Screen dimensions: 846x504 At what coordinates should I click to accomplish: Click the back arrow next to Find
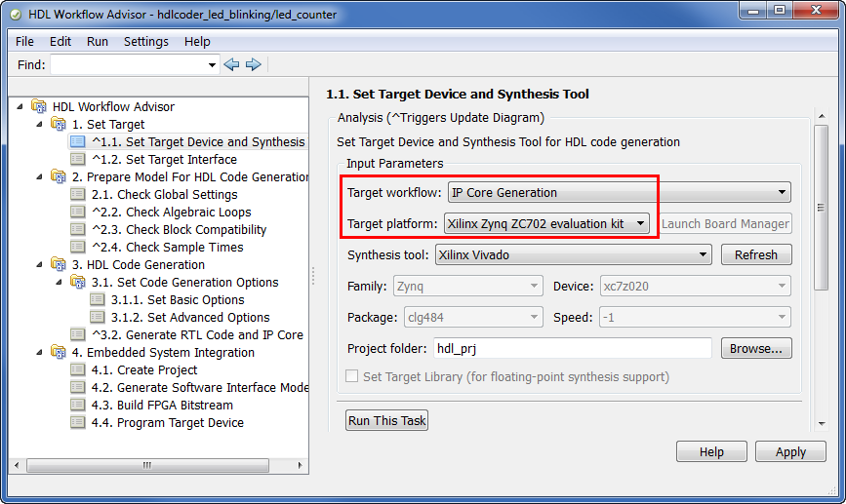[231, 64]
